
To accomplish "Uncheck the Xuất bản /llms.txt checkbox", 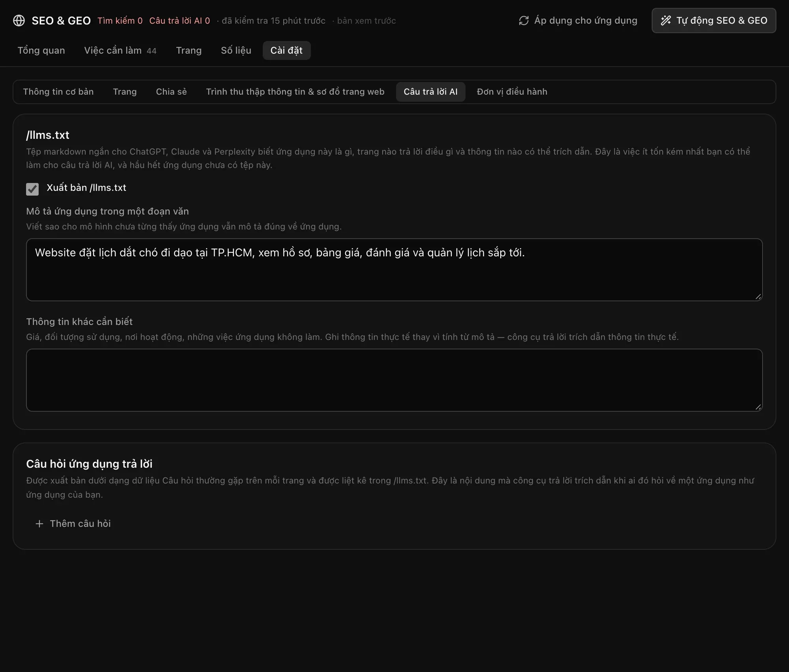I will tap(32, 189).
